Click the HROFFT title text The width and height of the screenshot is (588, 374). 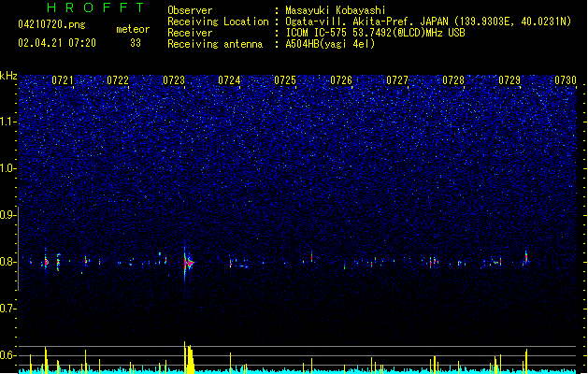pyautogui.click(x=95, y=7)
